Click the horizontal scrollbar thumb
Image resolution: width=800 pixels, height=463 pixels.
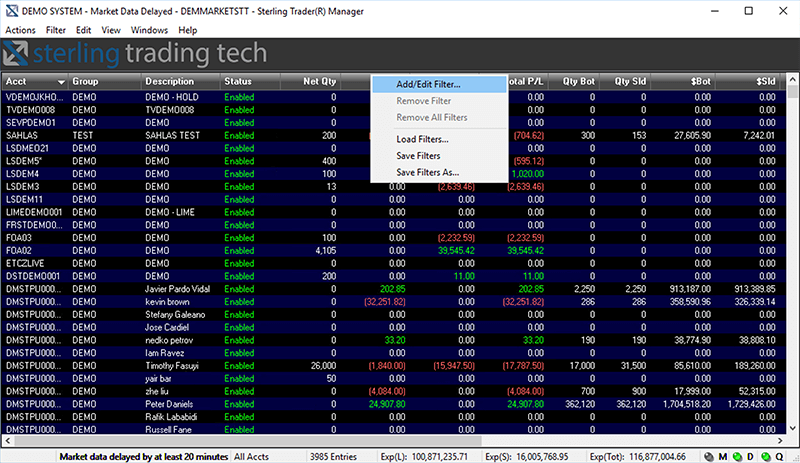247,441
